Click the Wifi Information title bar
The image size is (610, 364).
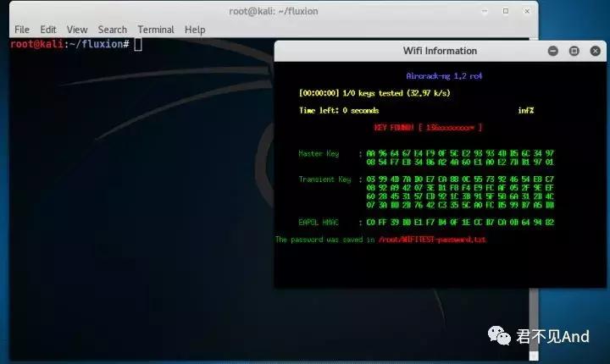tap(440, 51)
